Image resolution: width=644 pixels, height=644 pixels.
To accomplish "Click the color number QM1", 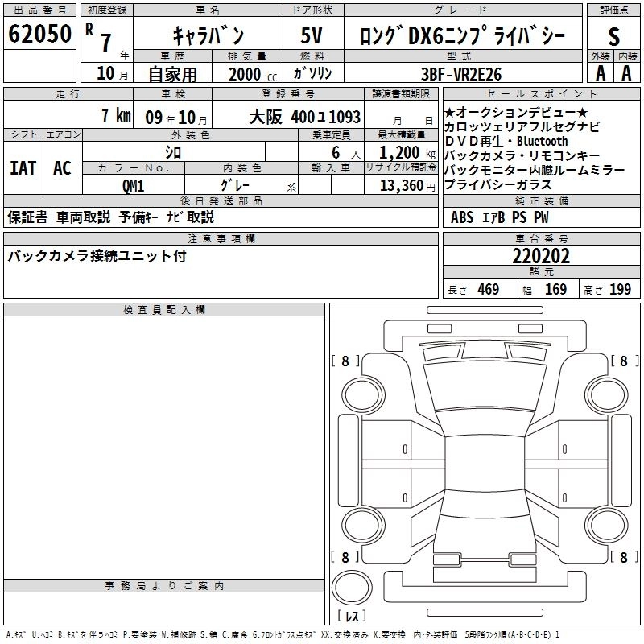I will pyautogui.click(x=133, y=185).
